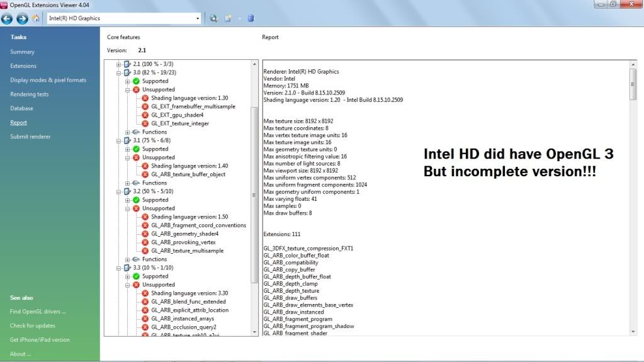Image resolution: width=644 pixels, height=362 pixels.
Task: Click the report pane scrollbar thumb
Action: [633, 84]
